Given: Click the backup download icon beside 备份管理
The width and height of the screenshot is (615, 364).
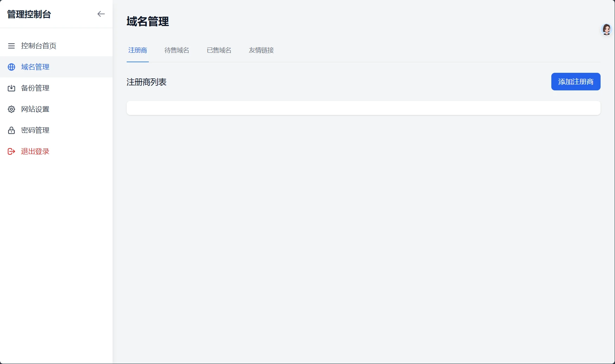Looking at the screenshot, I should (x=11, y=88).
